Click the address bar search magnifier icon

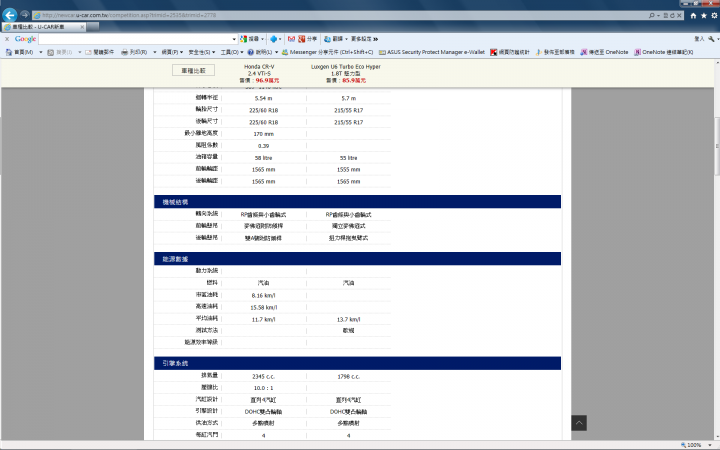pyautogui.click(x=652, y=15)
